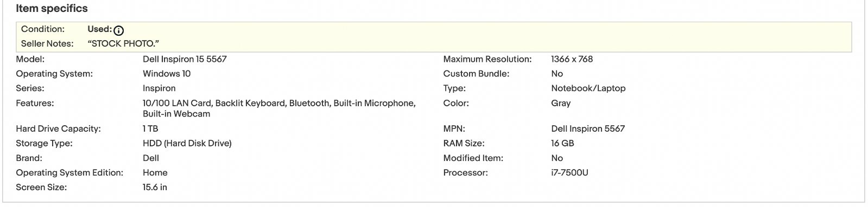Image resolution: width=868 pixels, height=207 pixels.
Task: Click the Dell Inspiron 5567 MPN value
Action: pos(588,129)
